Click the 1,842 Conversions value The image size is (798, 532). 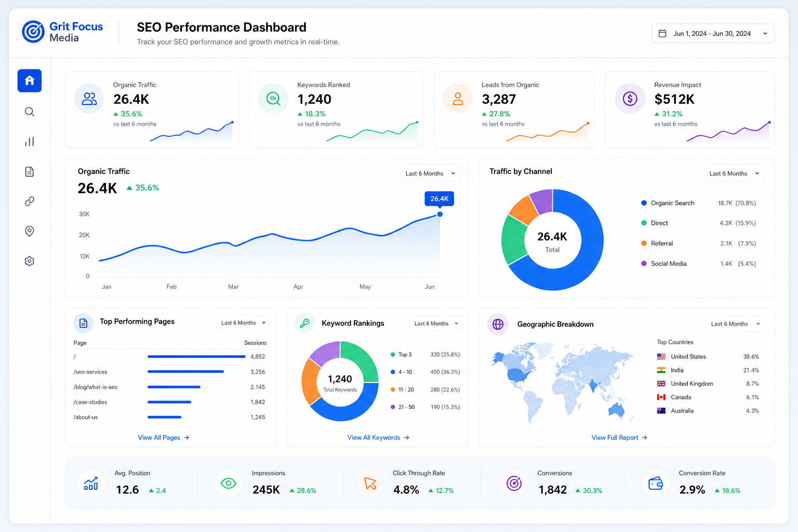pyautogui.click(x=553, y=490)
